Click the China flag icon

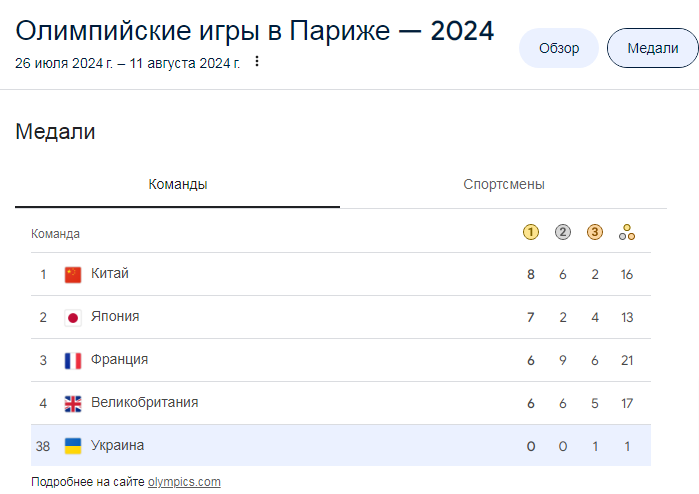coord(73,275)
